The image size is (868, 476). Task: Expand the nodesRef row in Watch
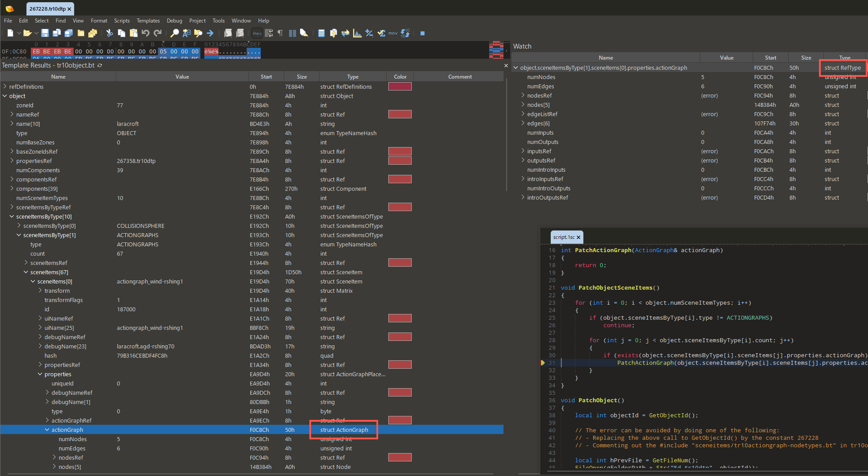coord(523,96)
